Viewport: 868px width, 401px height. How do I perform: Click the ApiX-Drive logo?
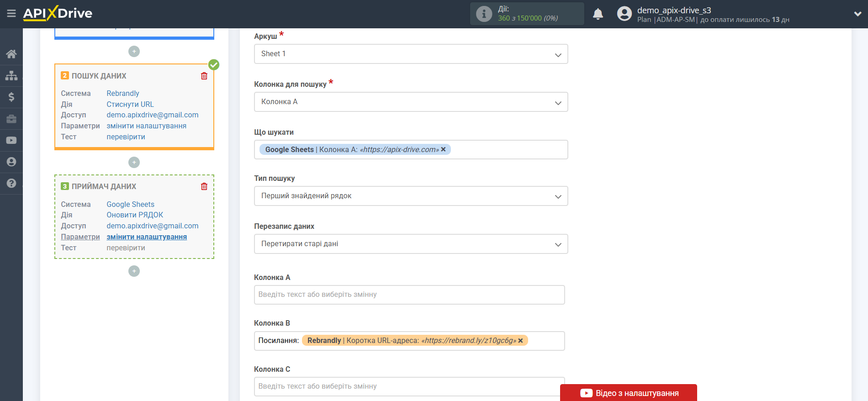[x=58, y=13]
